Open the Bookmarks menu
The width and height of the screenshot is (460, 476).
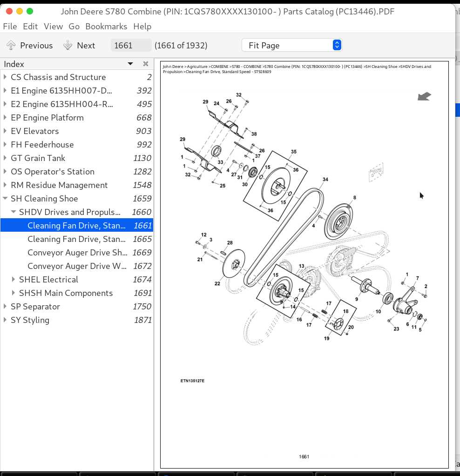click(x=106, y=27)
